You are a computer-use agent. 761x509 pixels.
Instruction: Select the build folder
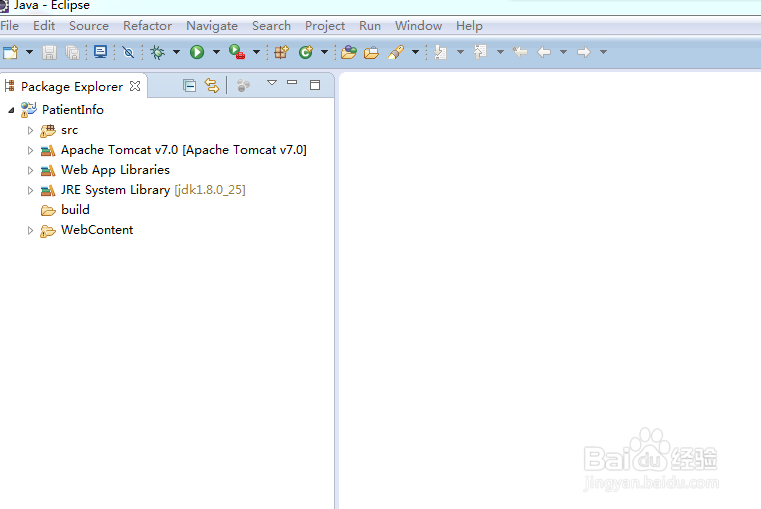pyautogui.click(x=75, y=210)
